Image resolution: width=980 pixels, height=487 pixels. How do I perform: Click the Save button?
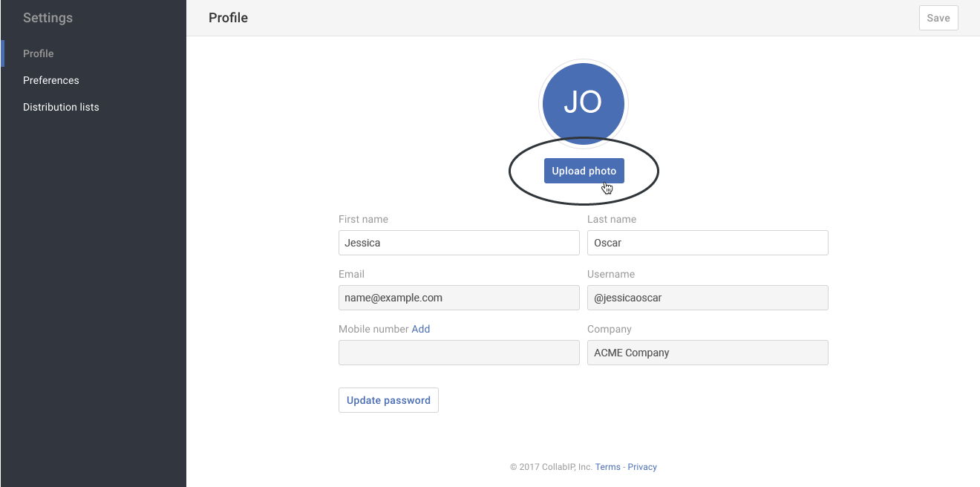[x=938, y=18]
